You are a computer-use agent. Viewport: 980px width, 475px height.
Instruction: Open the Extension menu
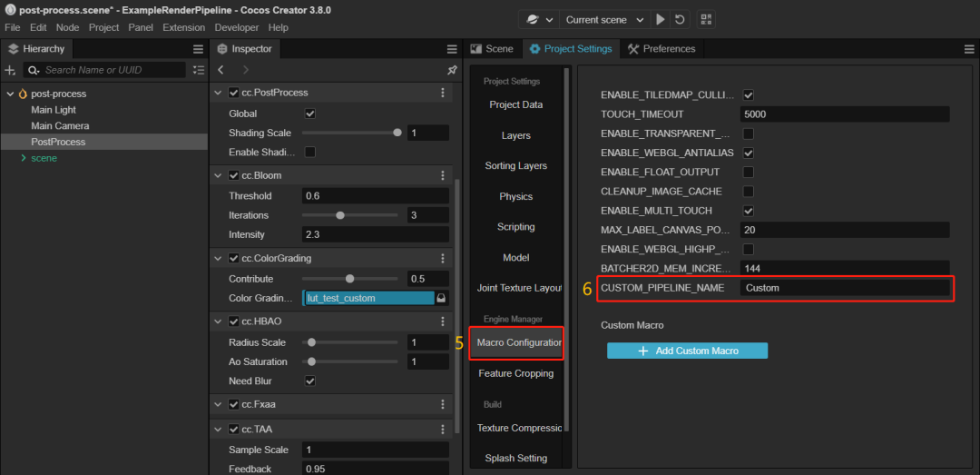[183, 28]
